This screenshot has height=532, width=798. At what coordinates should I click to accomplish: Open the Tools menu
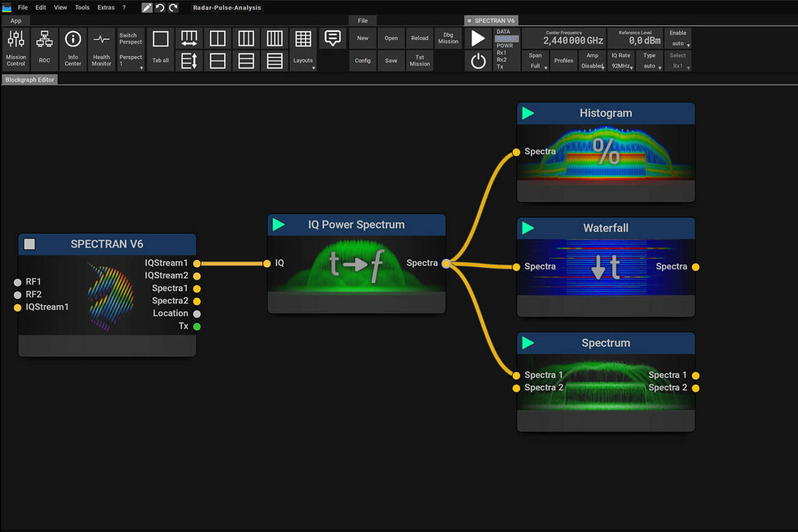coord(82,8)
